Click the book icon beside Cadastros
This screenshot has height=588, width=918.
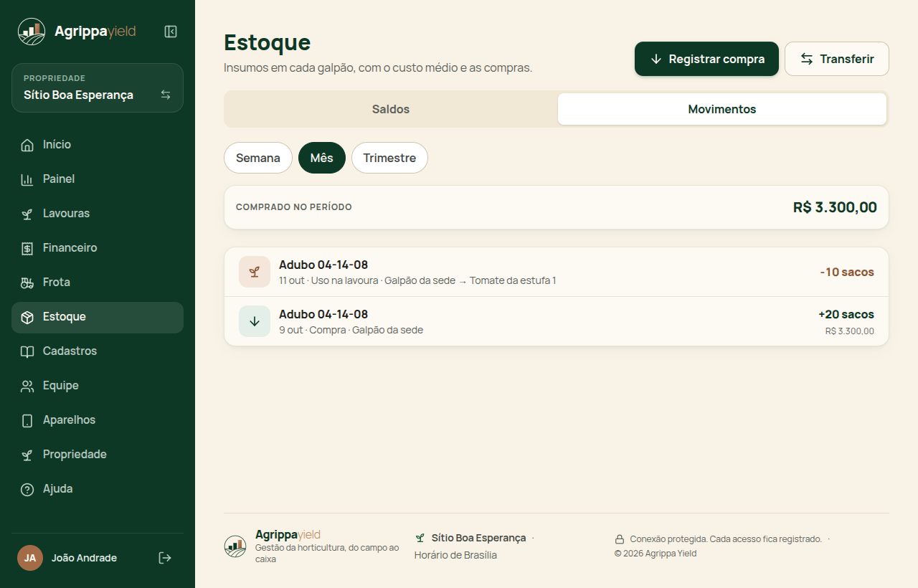27,351
